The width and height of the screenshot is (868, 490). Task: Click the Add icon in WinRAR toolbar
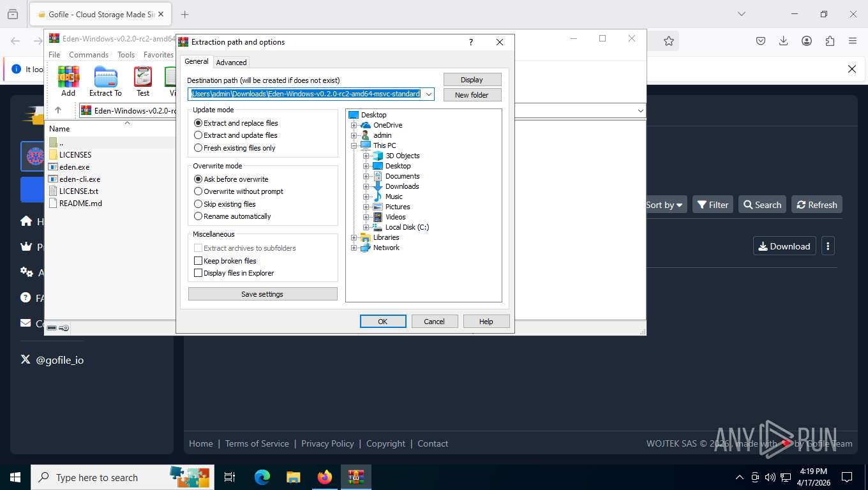click(x=68, y=81)
